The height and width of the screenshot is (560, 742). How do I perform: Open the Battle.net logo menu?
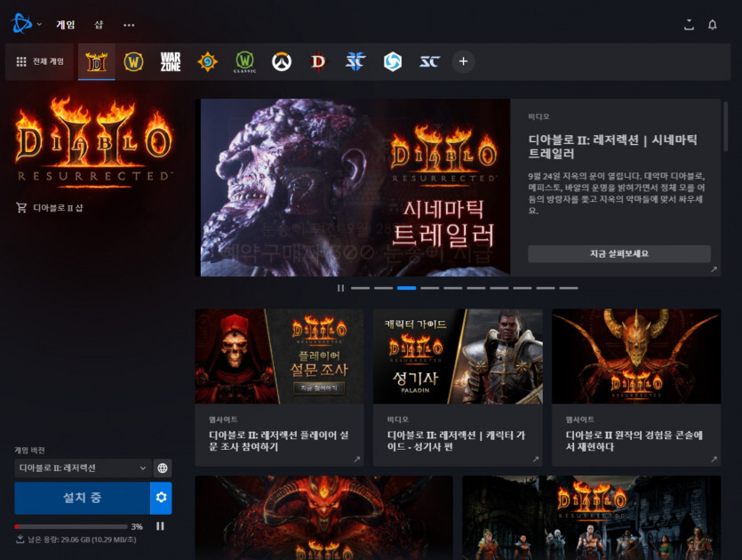click(x=21, y=24)
